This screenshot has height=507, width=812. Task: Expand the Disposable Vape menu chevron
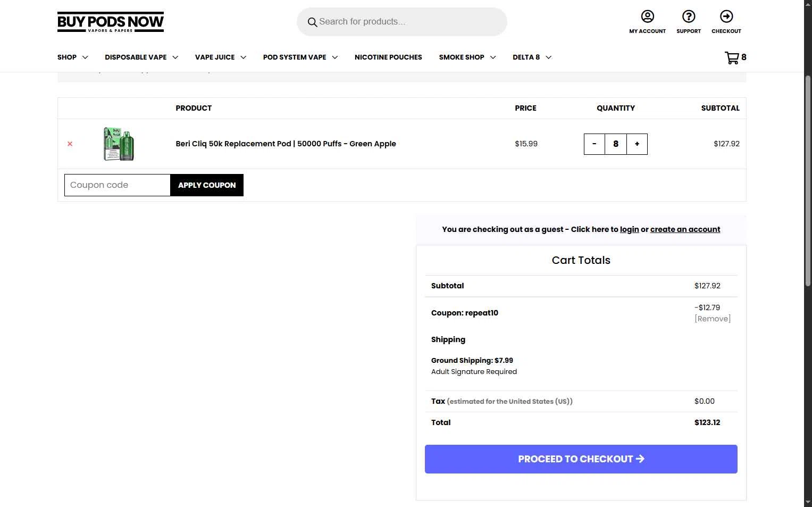pyautogui.click(x=175, y=57)
